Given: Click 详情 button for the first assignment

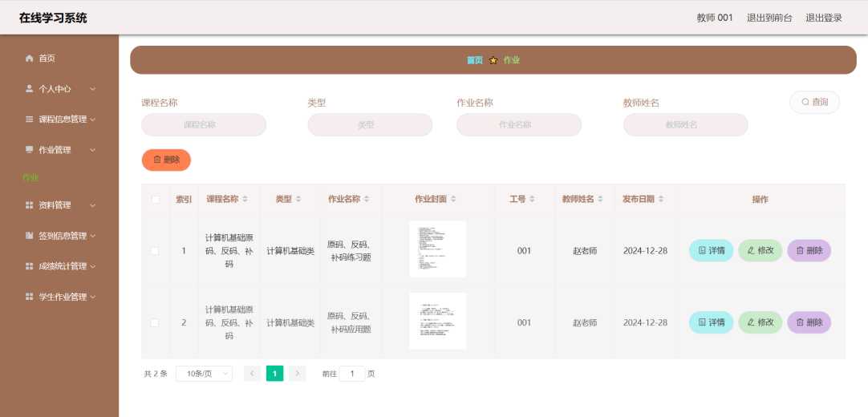Looking at the screenshot, I should (x=711, y=251).
